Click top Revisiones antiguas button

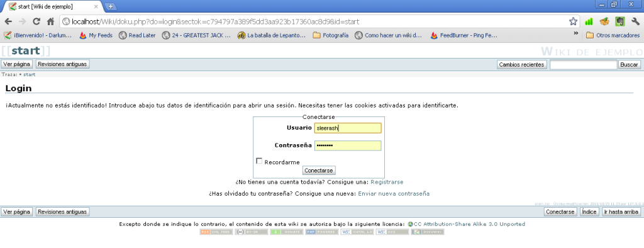click(x=62, y=64)
